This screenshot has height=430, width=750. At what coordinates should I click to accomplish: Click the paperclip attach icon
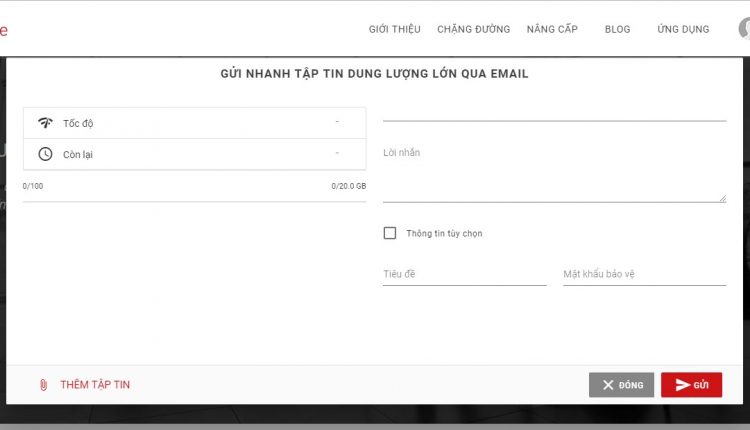(x=43, y=385)
